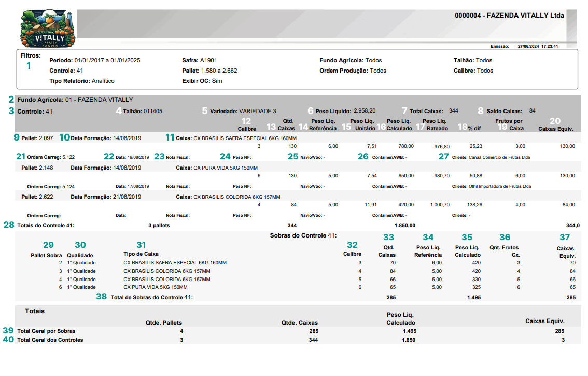Click the 'Total Geral dos Controles' row label
The image size is (588, 376).
(50, 340)
